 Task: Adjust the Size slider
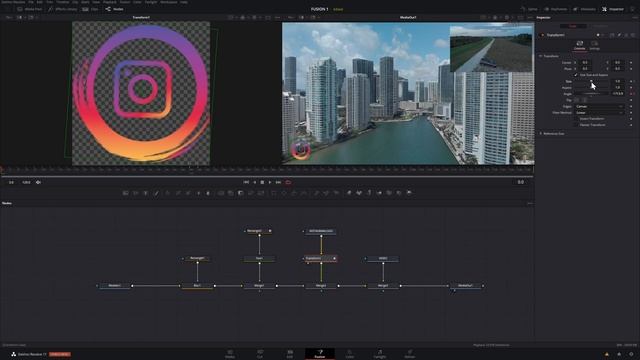(592, 81)
